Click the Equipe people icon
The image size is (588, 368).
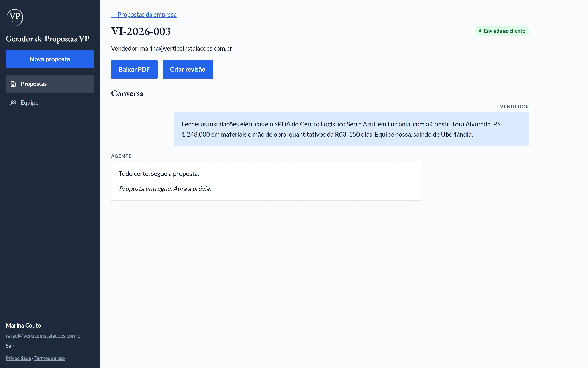(13, 103)
